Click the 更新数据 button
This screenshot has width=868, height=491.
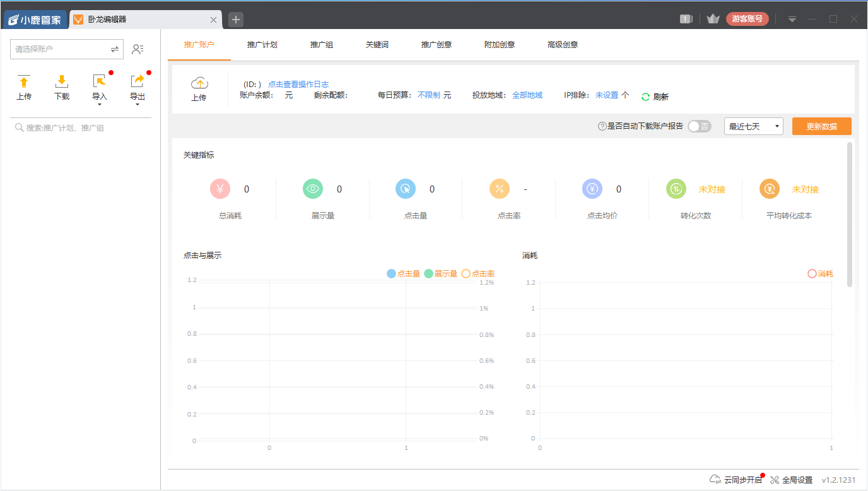pyautogui.click(x=822, y=126)
